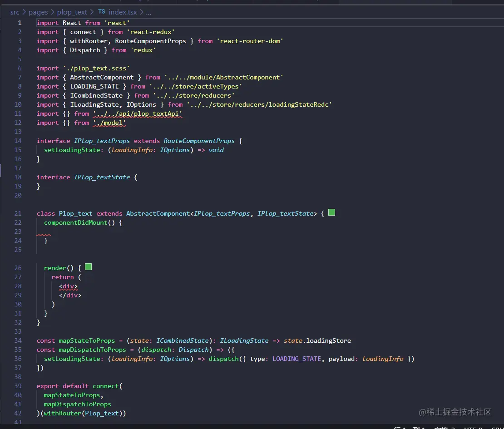Click 'mapDispatchToProps' declaration on line 35
504x429 pixels.
click(93, 350)
